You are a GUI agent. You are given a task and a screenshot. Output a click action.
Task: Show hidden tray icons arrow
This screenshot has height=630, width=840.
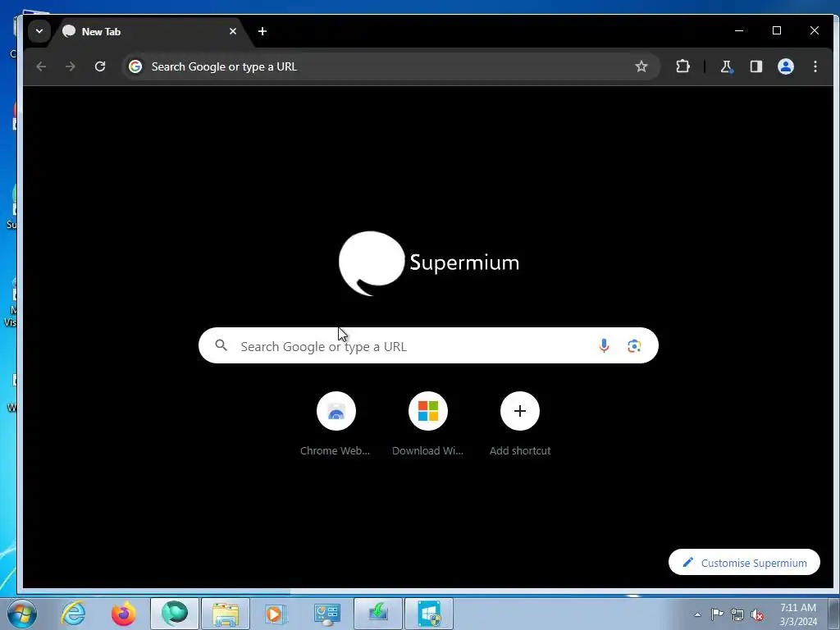(x=697, y=614)
